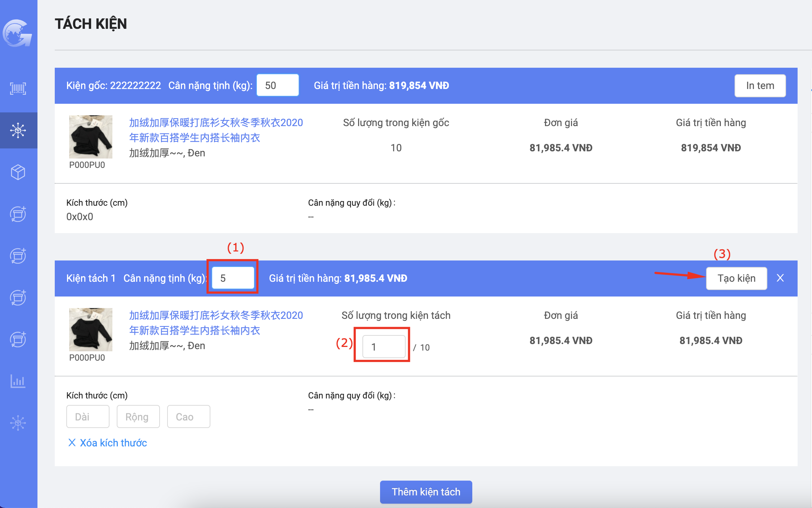Click the bottom dimmed split-package sidebar icon

[18, 423]
